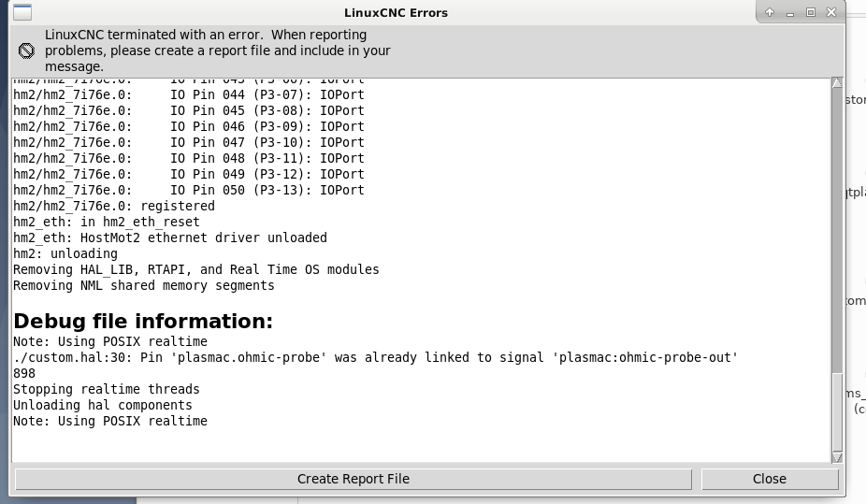This screenshot has width=866, height=504.
Task: Click 'Removing HAL_LIB, RTAPI' line
Action: (x=196, y=270)
